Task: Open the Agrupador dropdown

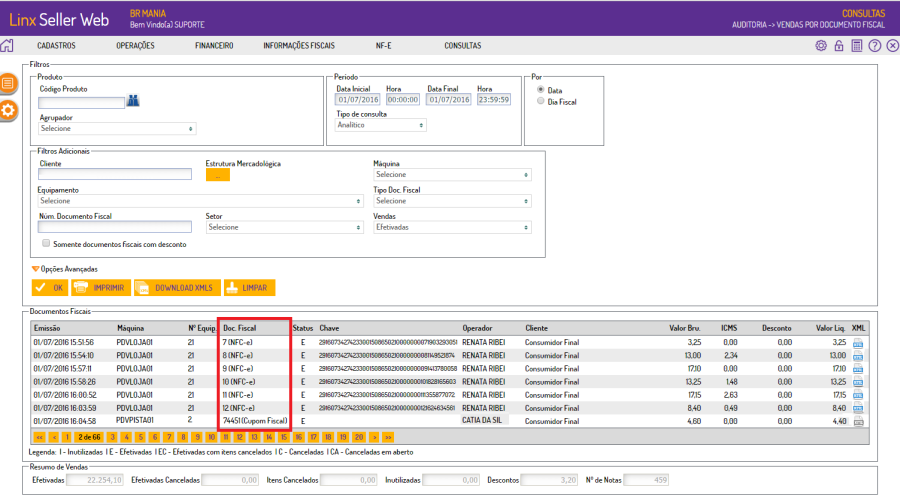Action: pyautogui.click(x=117, y=129)
